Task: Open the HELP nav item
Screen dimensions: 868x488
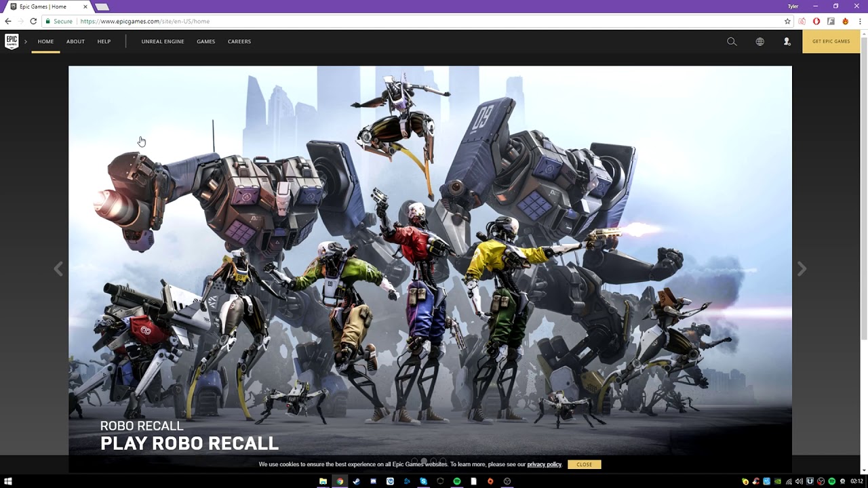Action: tap(104, 41)
